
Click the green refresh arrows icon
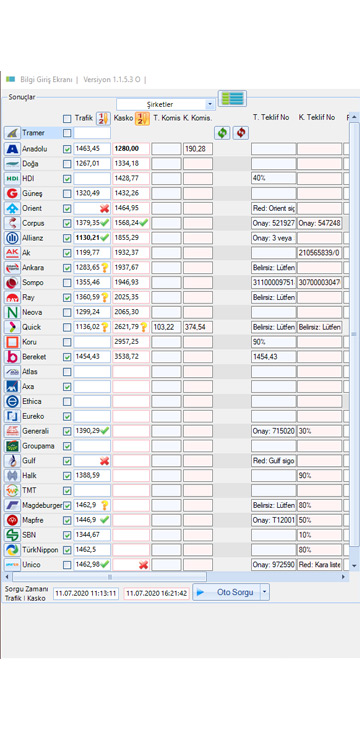[222, 133]
